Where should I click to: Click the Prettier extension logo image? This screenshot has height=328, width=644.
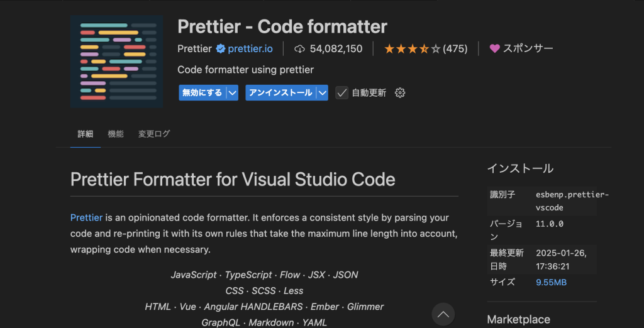[117, 62]
